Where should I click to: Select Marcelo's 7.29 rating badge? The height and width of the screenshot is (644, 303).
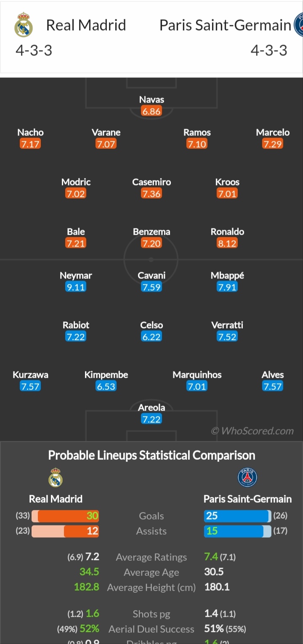click(x=273, y=144)
